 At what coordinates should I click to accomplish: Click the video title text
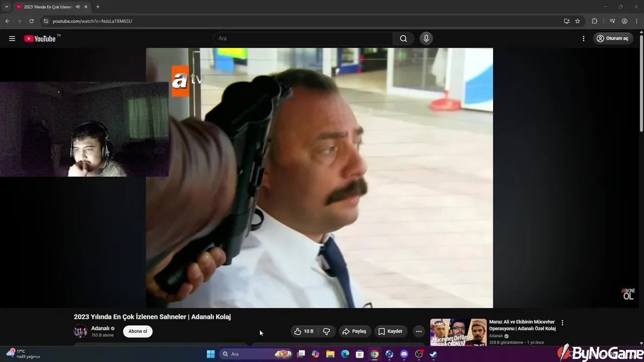click(152, 317)
